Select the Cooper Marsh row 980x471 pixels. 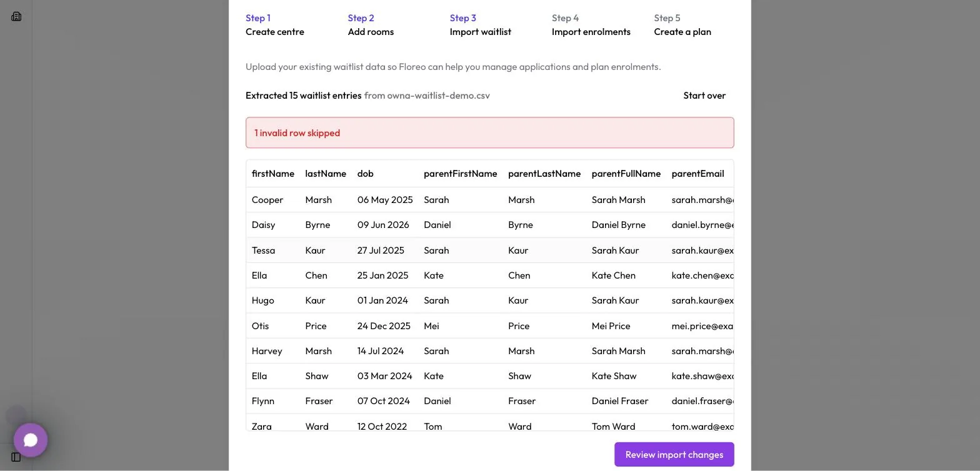pyautogui.click(x=490, y=200)
